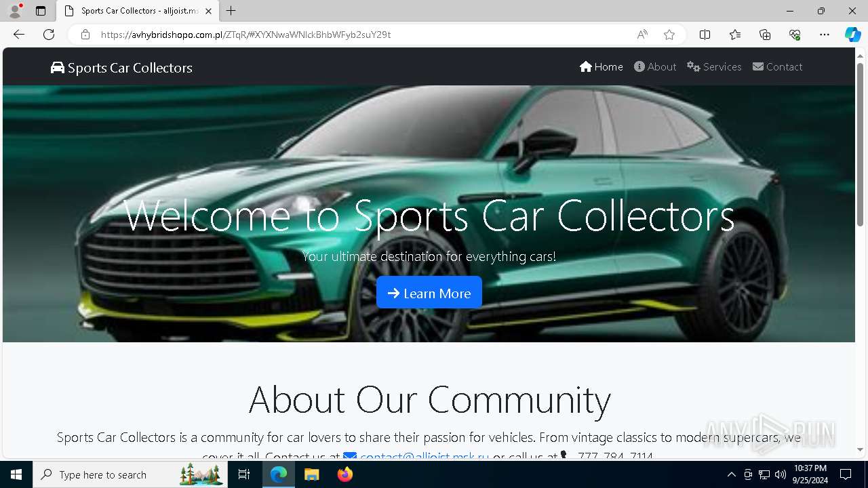The image size is (868, 488).
Task: Toggle split screen view
Action: coord(705,35)
